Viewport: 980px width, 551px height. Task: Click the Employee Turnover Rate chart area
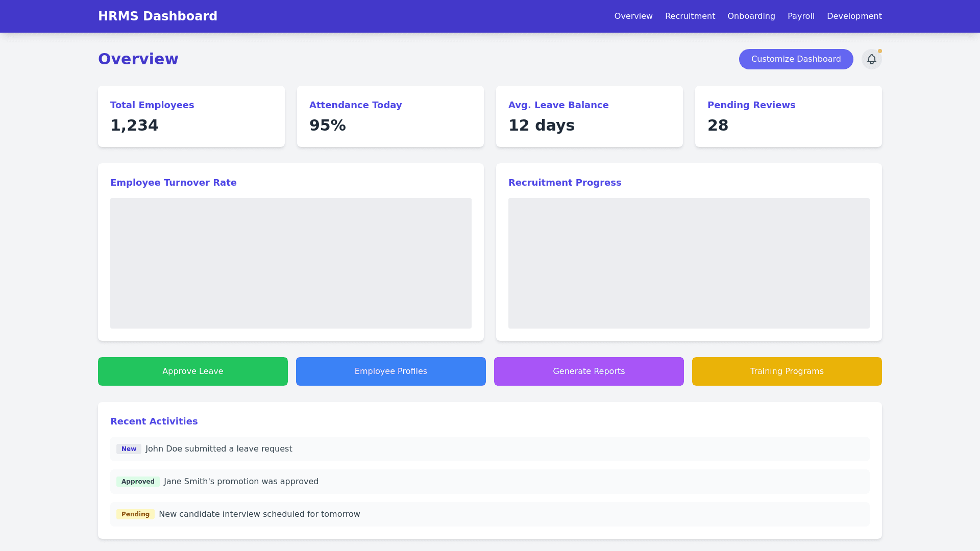click(x=290, y=263)
